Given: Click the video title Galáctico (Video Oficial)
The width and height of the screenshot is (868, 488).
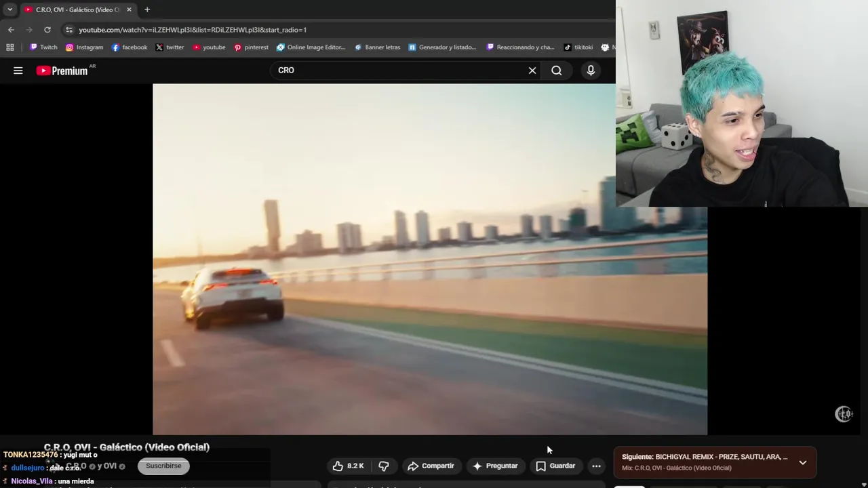Looking at the screenshot, I should point(127,447).
